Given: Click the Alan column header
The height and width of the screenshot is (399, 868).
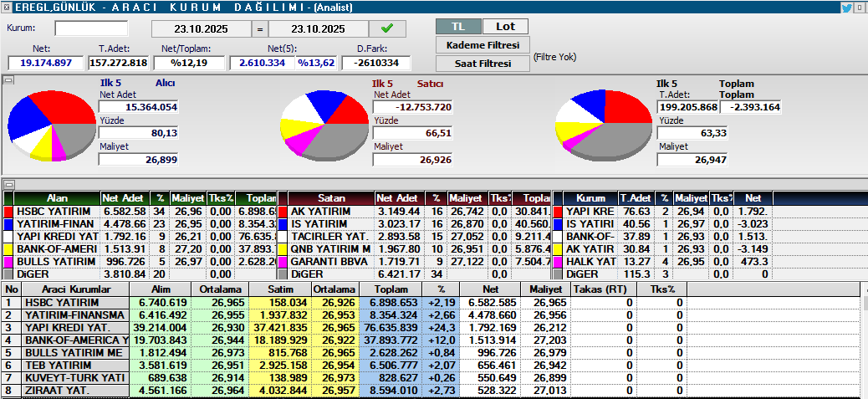Looking at the screenshot, I should pyautogui.click(x=57, y=198).
